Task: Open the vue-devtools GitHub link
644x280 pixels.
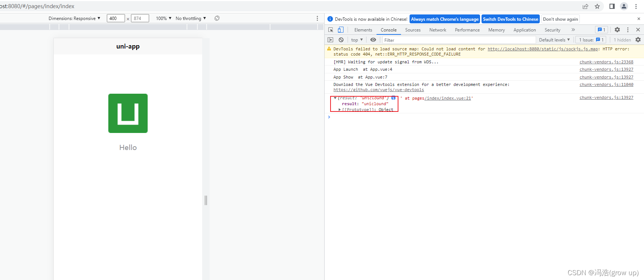Action: coord(378,90)
